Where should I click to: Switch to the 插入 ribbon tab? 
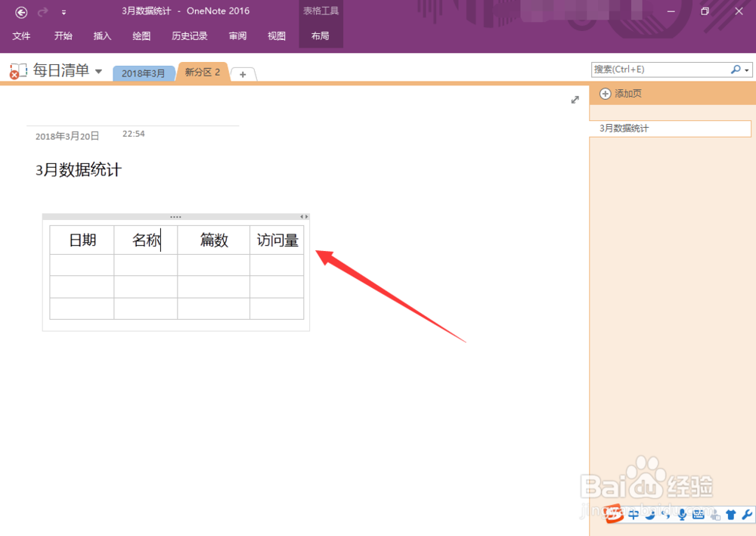coord(102,36)
